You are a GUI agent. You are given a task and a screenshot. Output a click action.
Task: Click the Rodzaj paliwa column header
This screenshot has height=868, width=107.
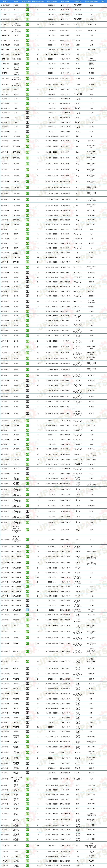pos(27,2)
